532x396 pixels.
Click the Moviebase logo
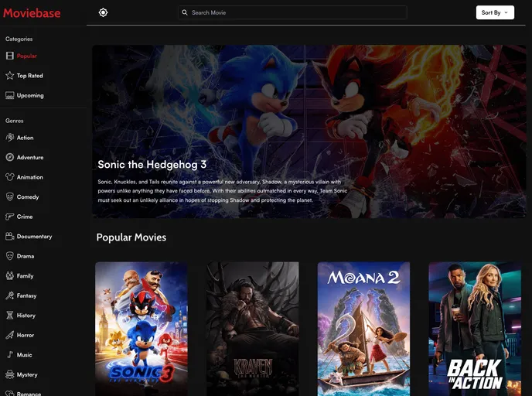[x=32, y=13]
